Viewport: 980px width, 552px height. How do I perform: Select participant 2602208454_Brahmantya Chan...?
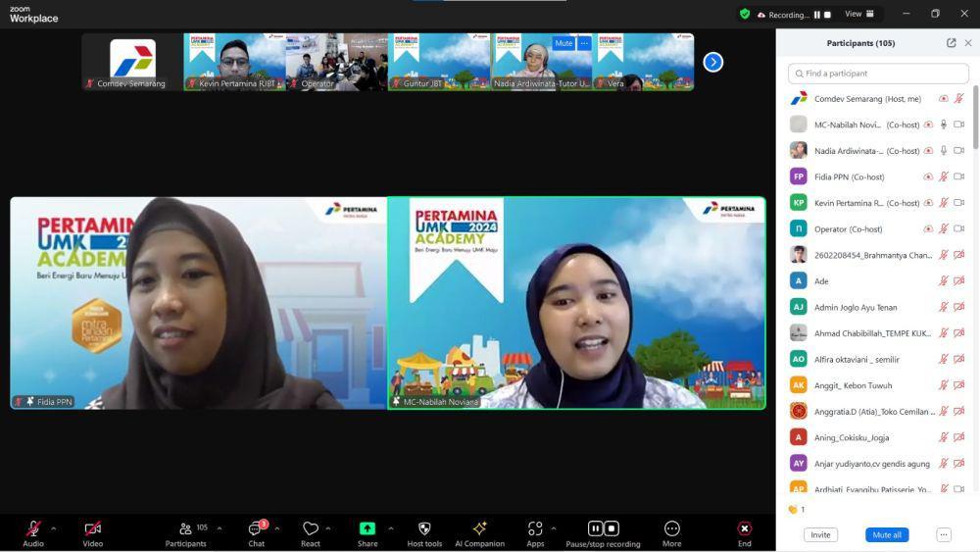(877, 255)
